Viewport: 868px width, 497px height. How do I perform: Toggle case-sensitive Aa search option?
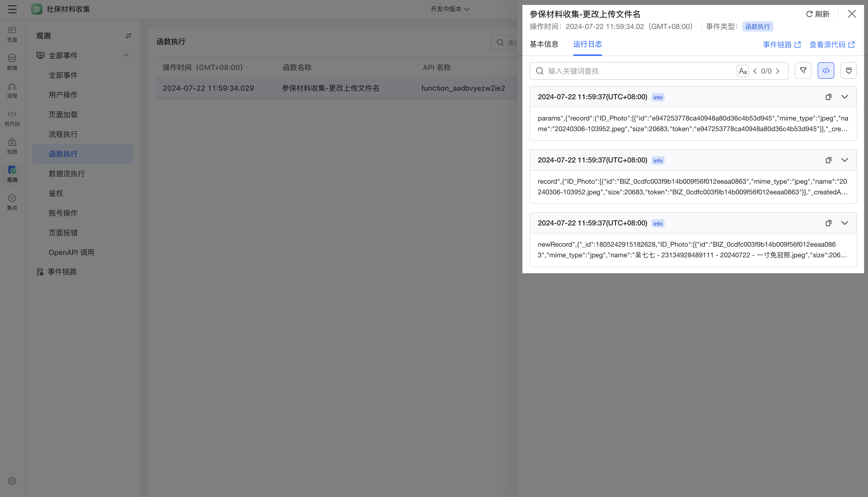(x=742, y=71)
